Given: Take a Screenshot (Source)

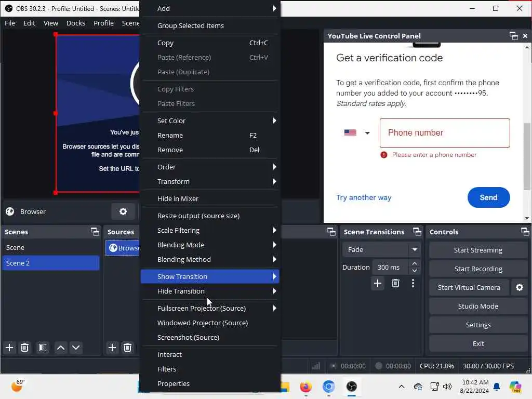Looking at the screenshot, I should pos(210,338).
